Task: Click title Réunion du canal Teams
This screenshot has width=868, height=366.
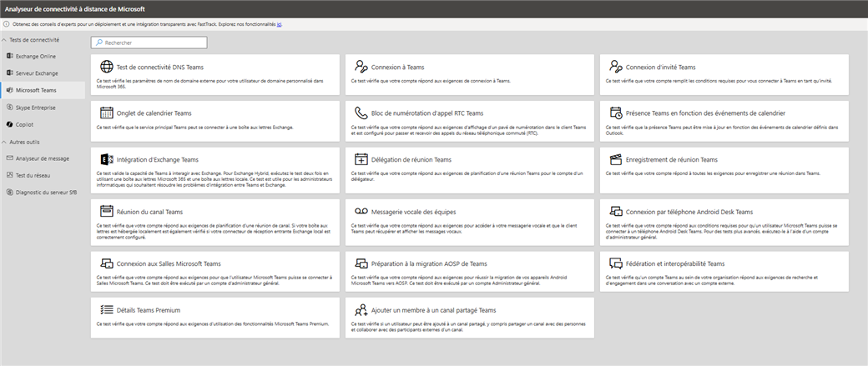Action: [149, 212]
